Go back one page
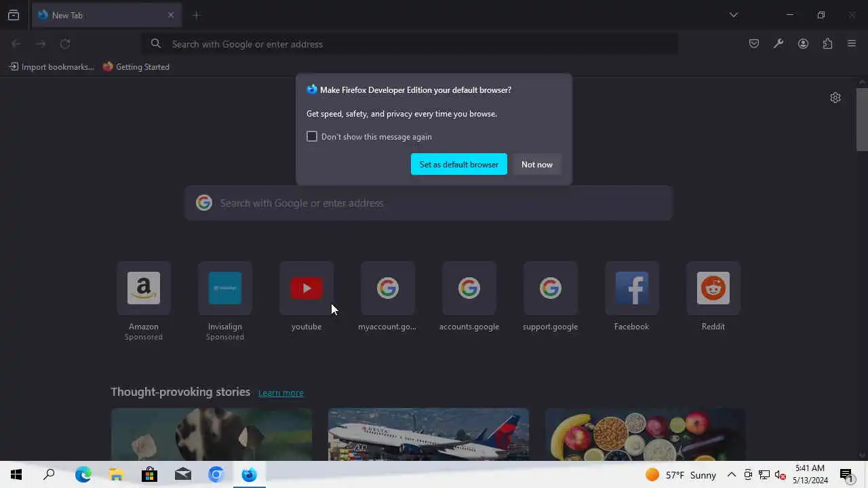 point(16,44)
